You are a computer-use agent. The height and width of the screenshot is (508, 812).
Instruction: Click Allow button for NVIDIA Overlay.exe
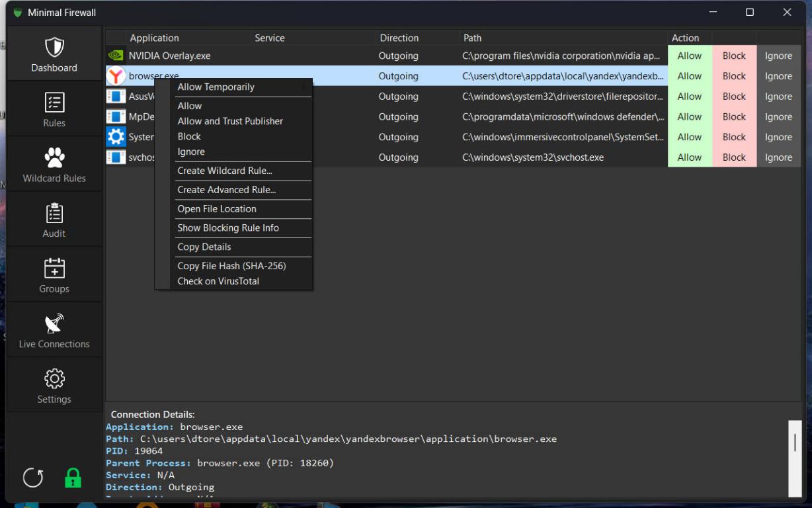click(689, 56)
